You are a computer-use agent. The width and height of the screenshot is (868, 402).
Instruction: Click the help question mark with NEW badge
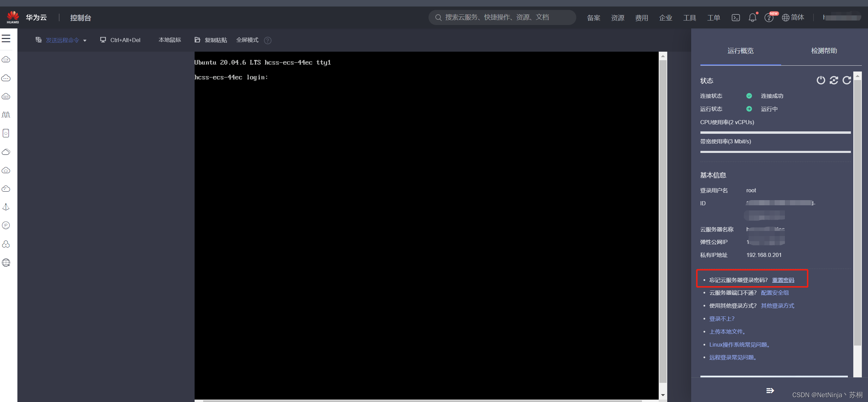point(769,18)
